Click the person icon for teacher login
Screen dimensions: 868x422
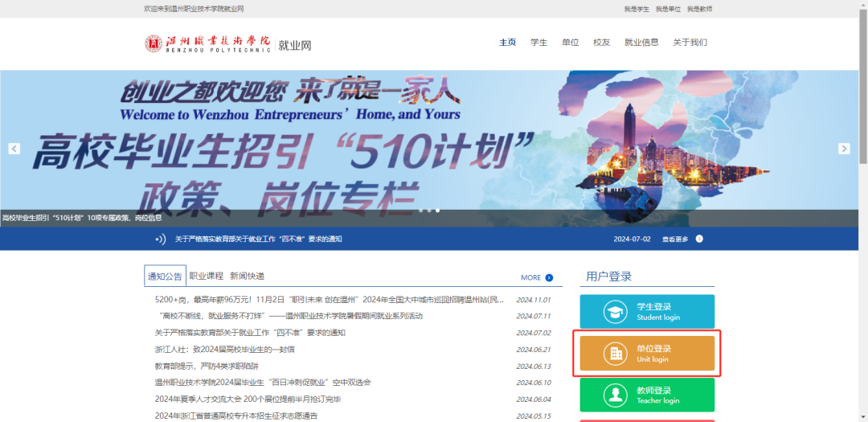[616, 395]
